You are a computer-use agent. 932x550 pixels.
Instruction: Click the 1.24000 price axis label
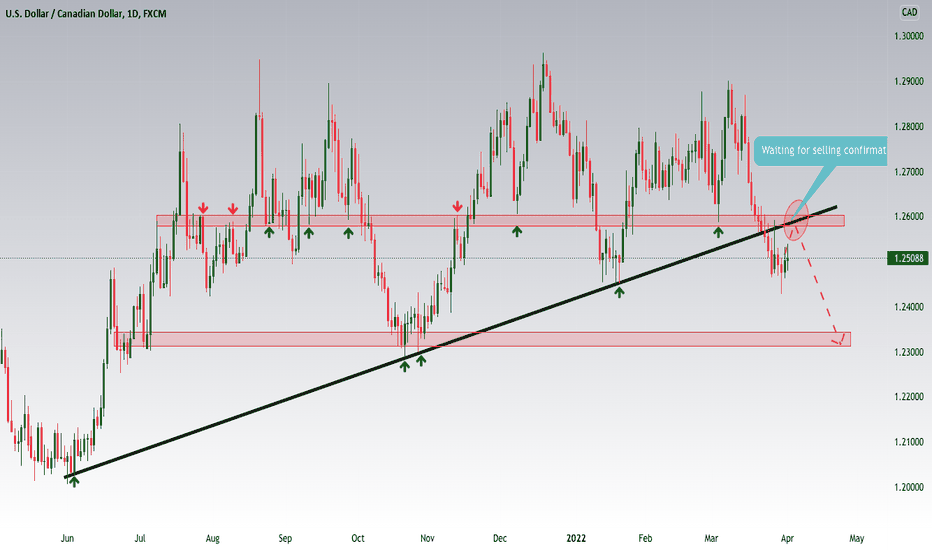tap(909, 307)
